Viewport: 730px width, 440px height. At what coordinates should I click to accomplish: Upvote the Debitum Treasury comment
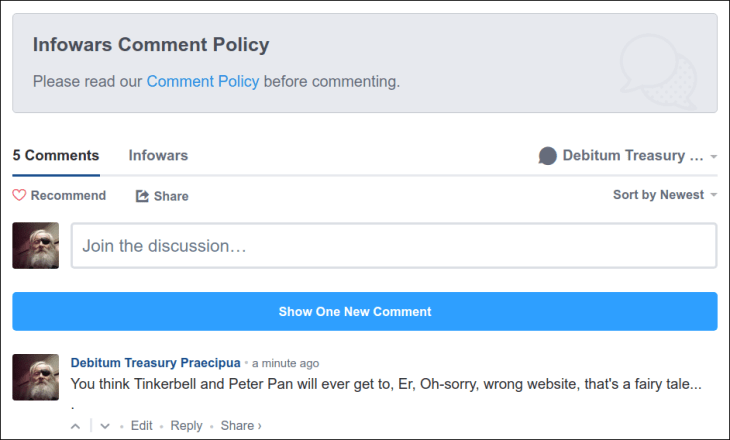pyautogui.click(x=76, y=426)
